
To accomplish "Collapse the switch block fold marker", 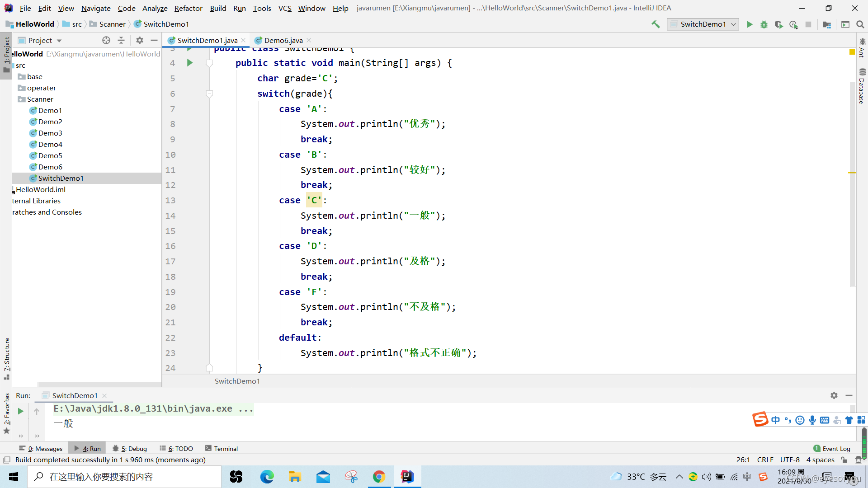I will [209, 94].
